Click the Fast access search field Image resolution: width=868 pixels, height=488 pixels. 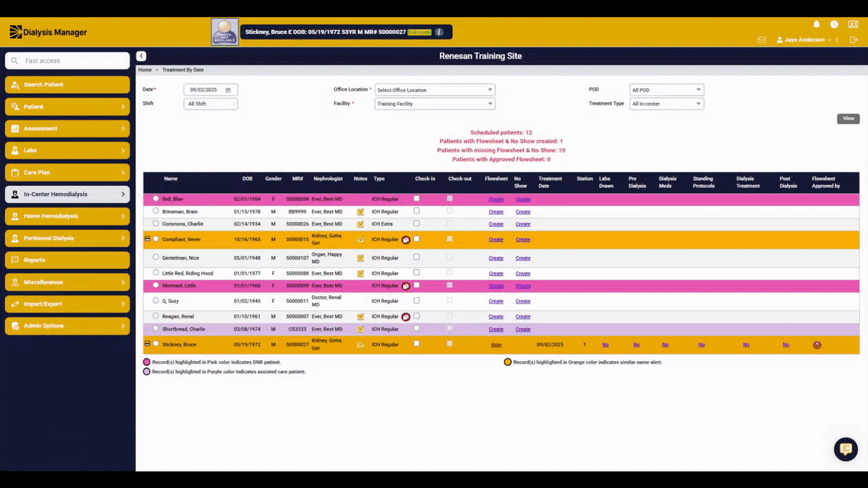67,61
